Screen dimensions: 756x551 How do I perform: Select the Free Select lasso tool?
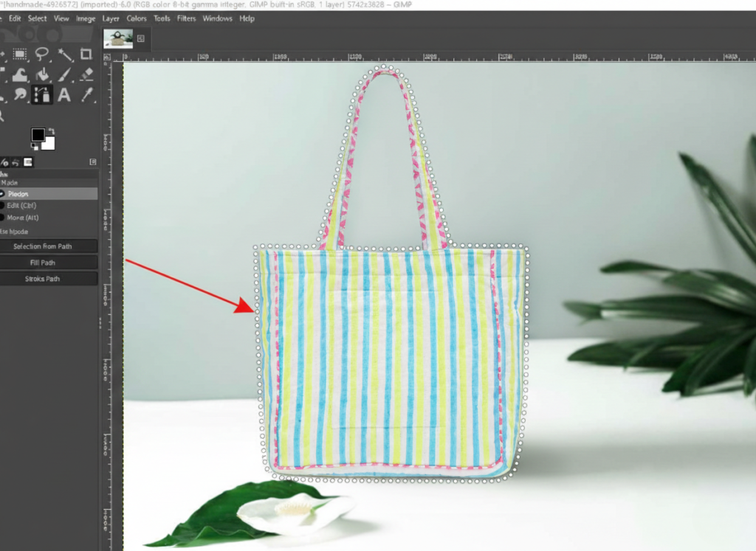point(42,54)
